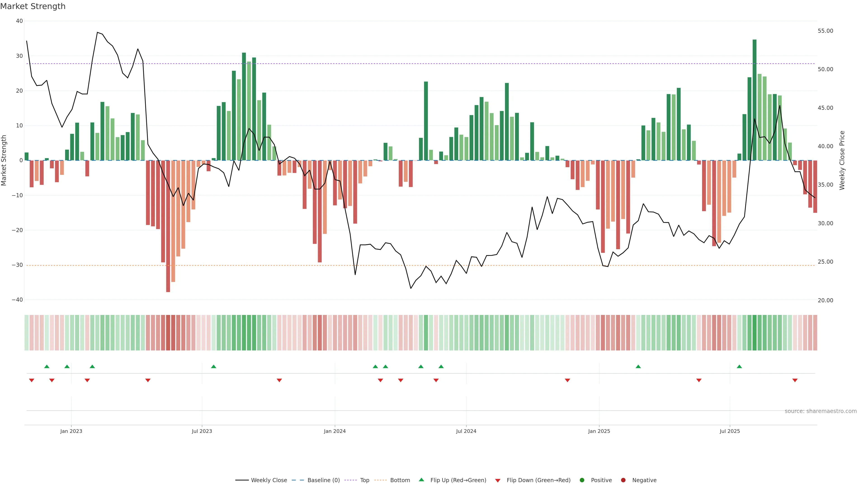Click Flip Down red triangle legend icon
Viewport: 868px width, 488px height.
[x=498, y=480]
